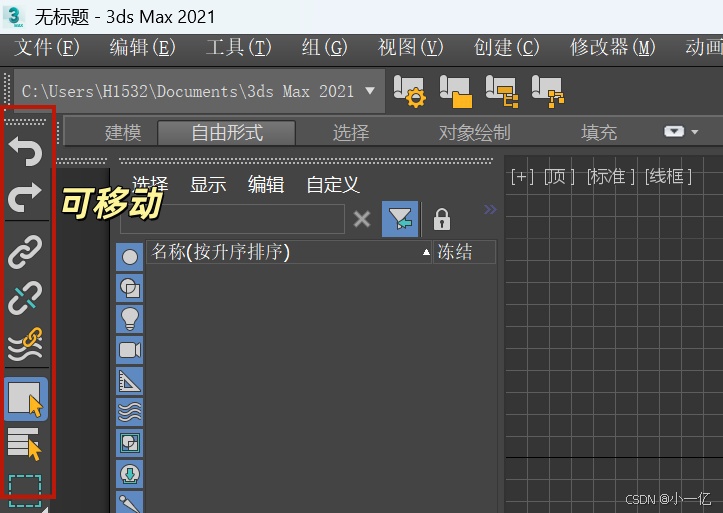Toggle display of lights (bulb icon)
The height and width of the screenshot is (513, 723).
[130, 318]
